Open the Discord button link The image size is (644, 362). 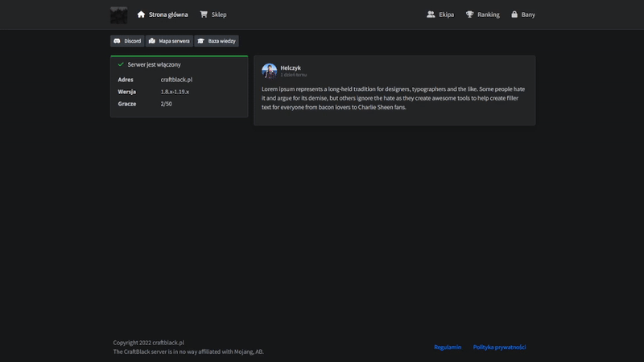[127, 41]
